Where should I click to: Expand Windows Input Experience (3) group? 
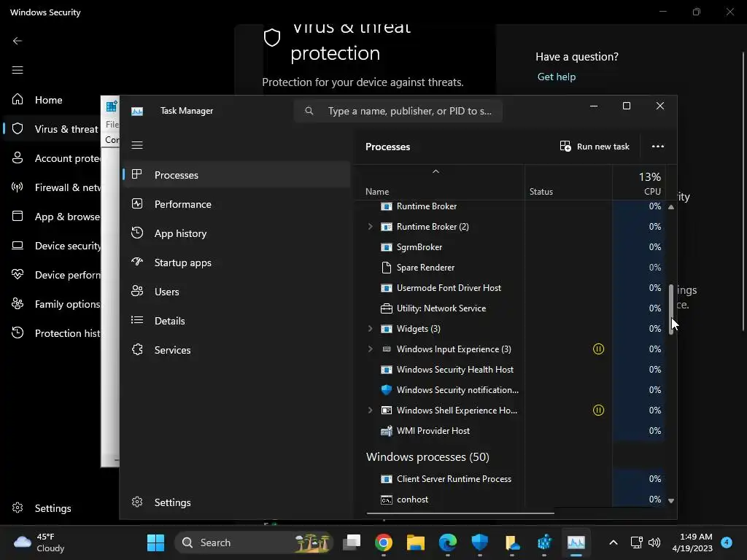pos(370,349)
